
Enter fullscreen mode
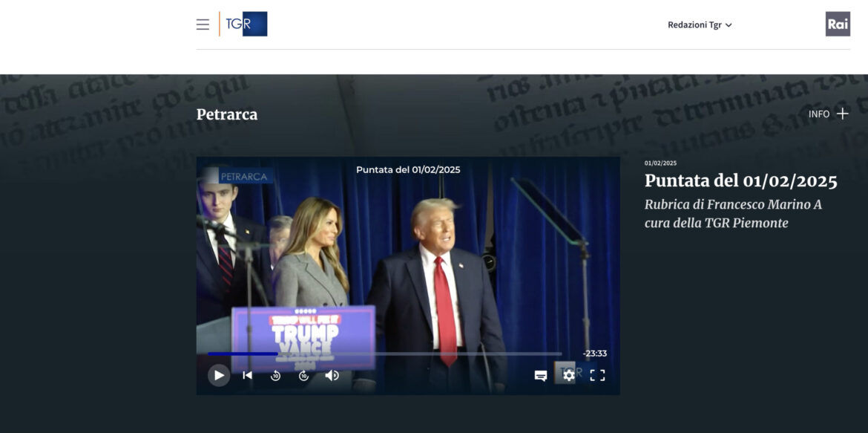(x=597, y=375)
